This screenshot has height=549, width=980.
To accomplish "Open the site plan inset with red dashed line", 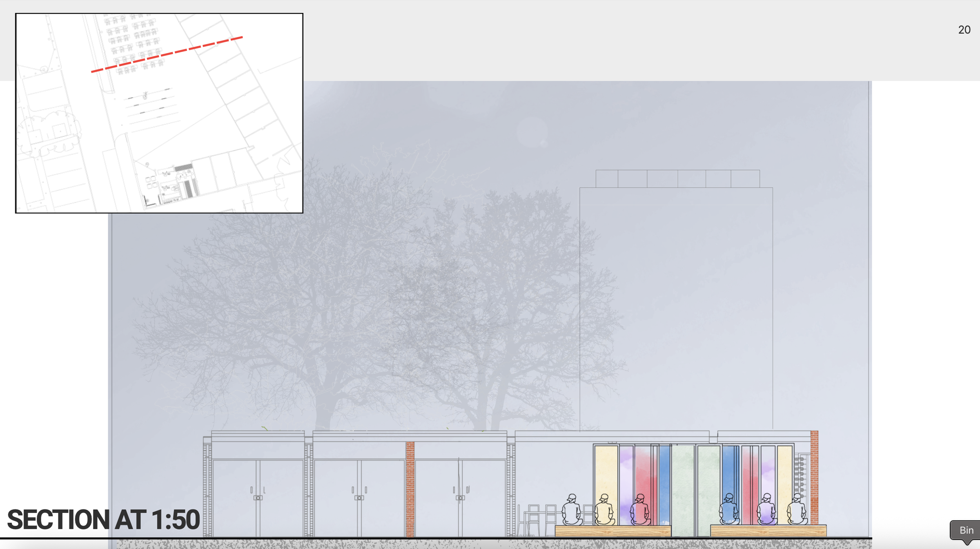I will (x=159, y=113).
